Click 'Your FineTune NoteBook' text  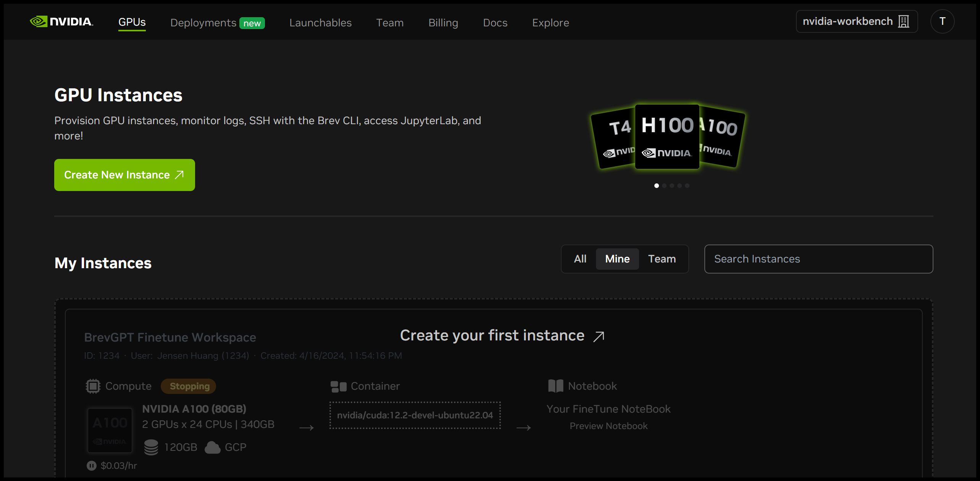(x=608, y=409)
